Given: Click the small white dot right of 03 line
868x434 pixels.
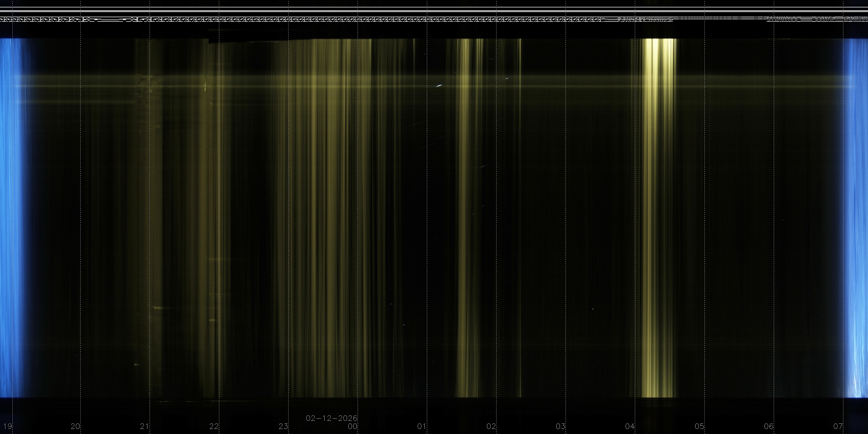Looking at the screenshot, I should click(593, 309).
